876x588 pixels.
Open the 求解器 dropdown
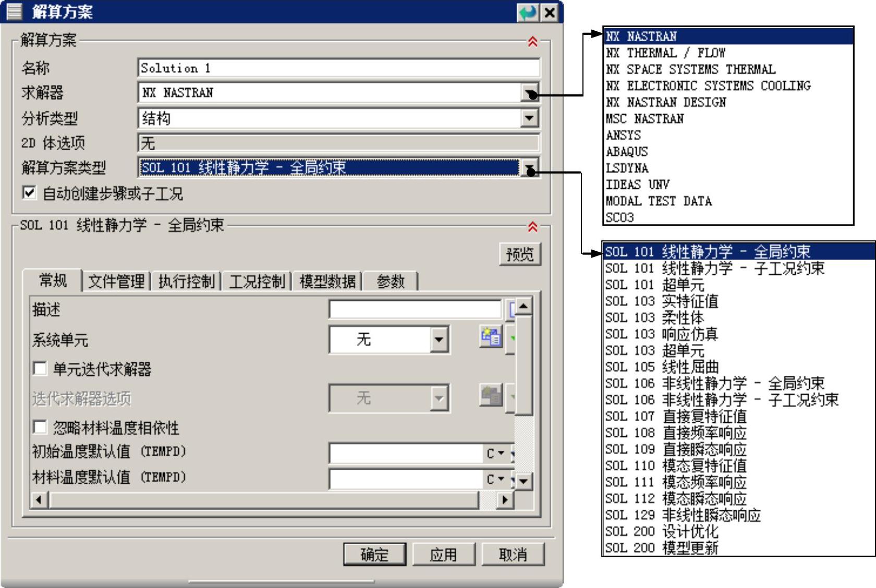(x=530, y=93)
